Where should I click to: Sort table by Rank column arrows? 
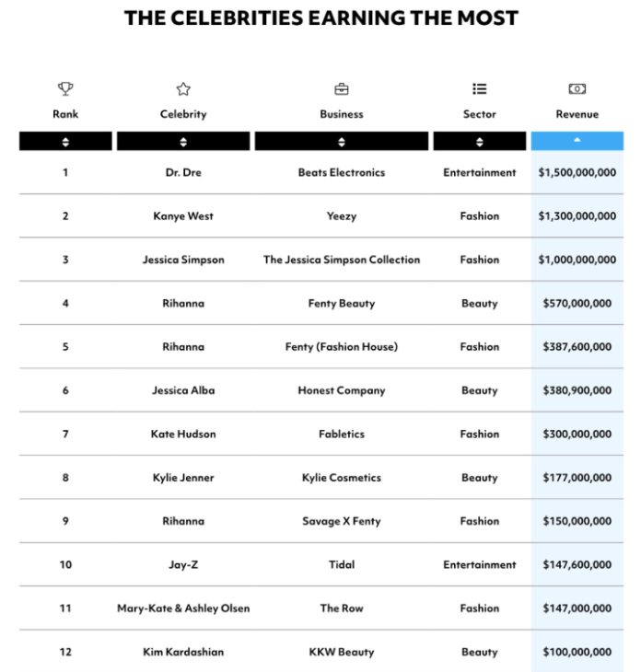click(65, 142)
